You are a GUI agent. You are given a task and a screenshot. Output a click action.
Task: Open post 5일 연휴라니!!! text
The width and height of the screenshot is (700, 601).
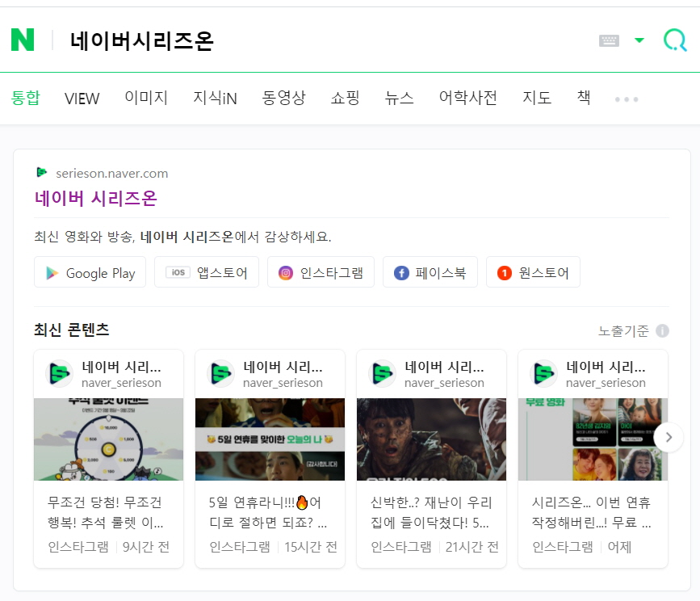(x=268, y=512)
